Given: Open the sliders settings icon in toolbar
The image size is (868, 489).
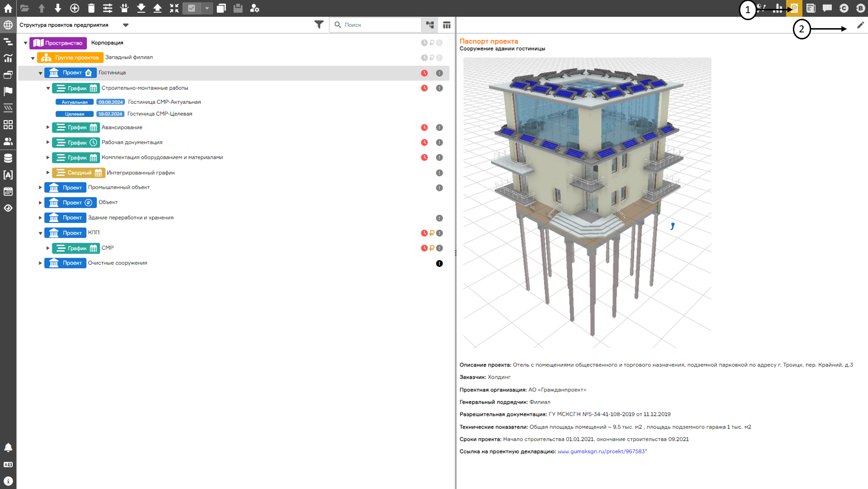Looking at the screenshot, I should click(x=108, y=8).
